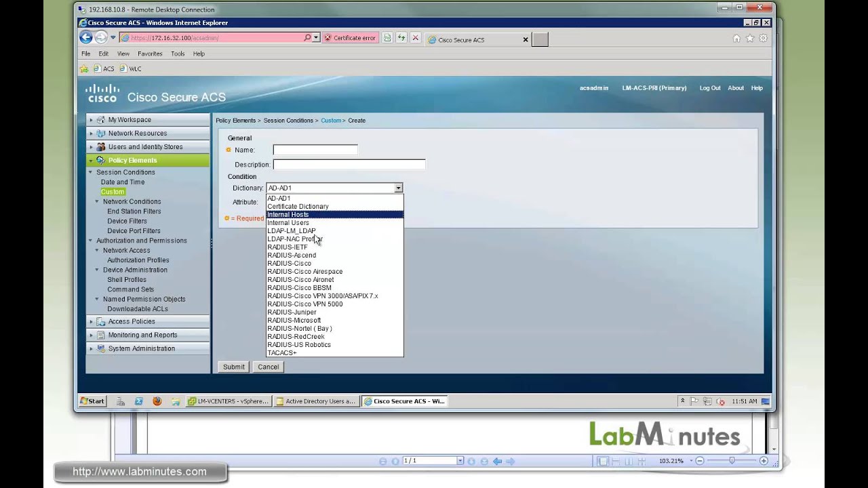Open the Windows Start menu

click(92, 401)
